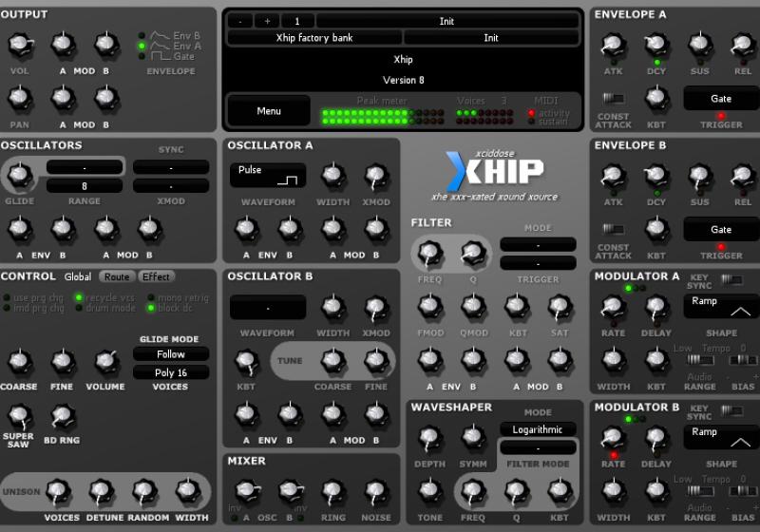This screenshot has width=760, height=532.
Task: Switch to the Route tab
Action: pyautogui.click(x=118, y=277)
